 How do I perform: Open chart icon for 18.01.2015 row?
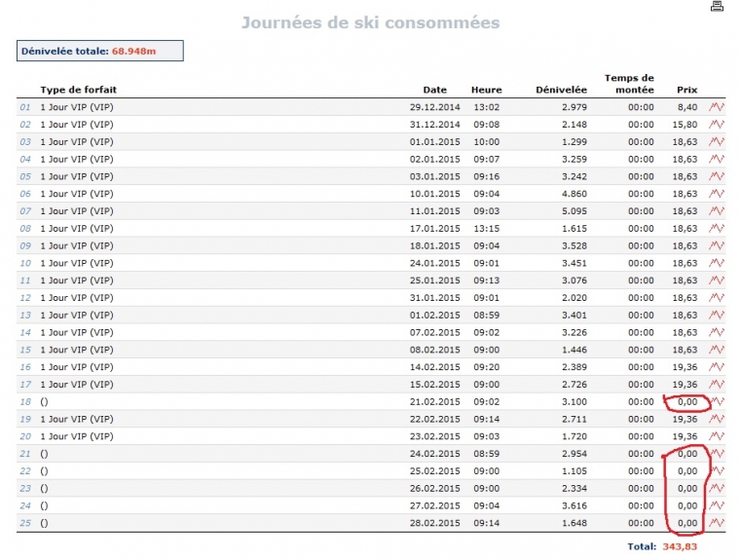click(x=717, y=246)
